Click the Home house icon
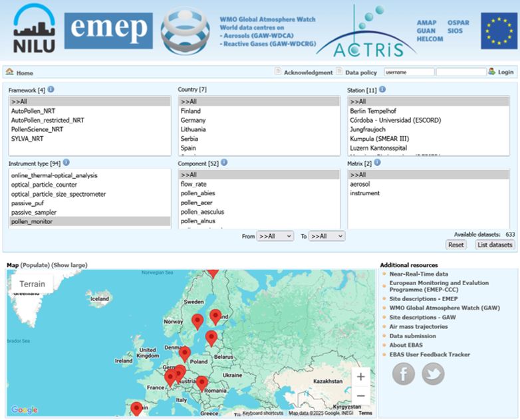 [x=9, y=72]
